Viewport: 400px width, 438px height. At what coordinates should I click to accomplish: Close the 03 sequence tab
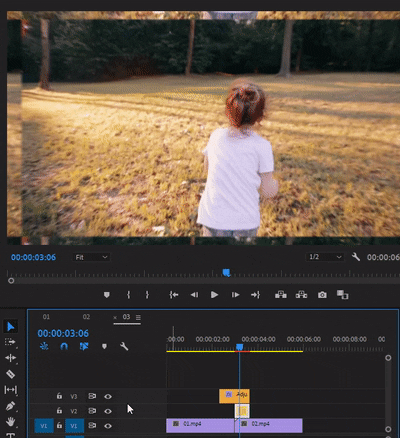115,318
